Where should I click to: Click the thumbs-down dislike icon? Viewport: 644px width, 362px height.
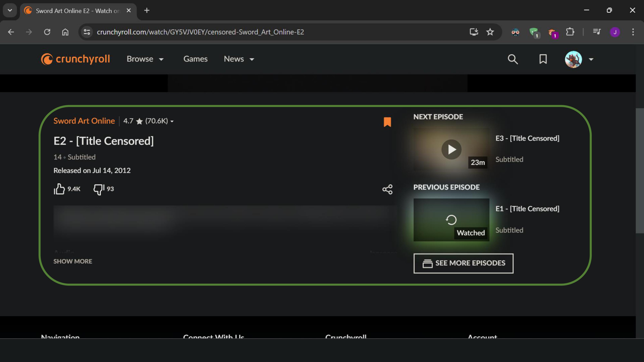[99, 189]
